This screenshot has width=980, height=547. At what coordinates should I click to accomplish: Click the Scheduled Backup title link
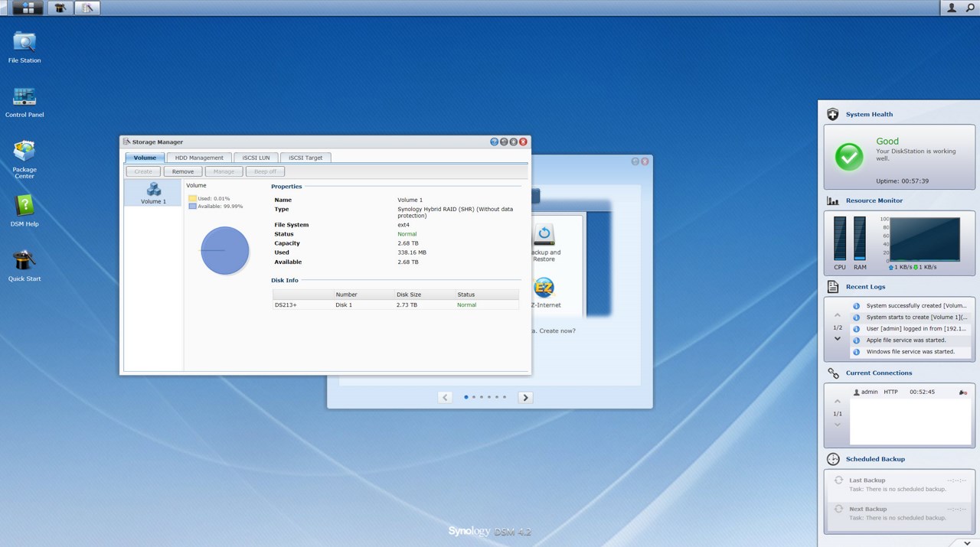[875, 459]
